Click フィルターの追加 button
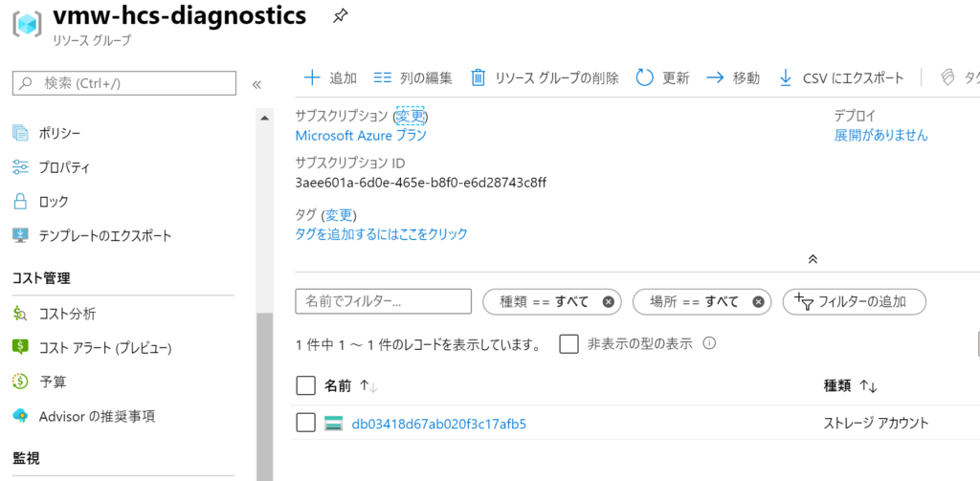980x481 pixels. pos(855,302)
